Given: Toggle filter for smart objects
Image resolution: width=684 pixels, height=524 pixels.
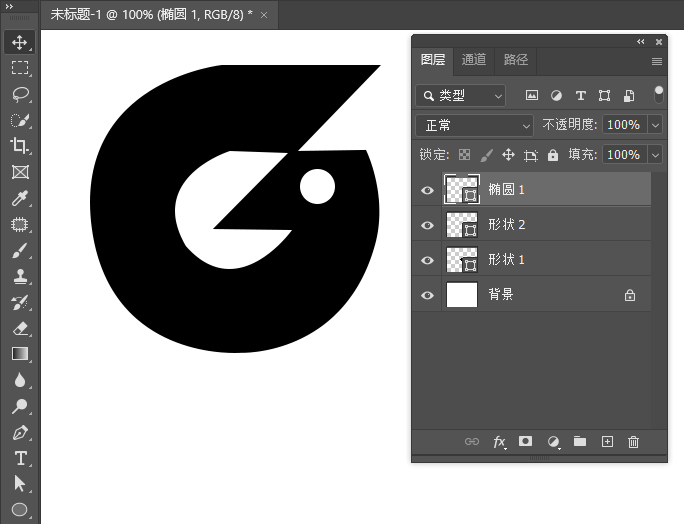Looking at the screenshot, I should click(629, 96).
